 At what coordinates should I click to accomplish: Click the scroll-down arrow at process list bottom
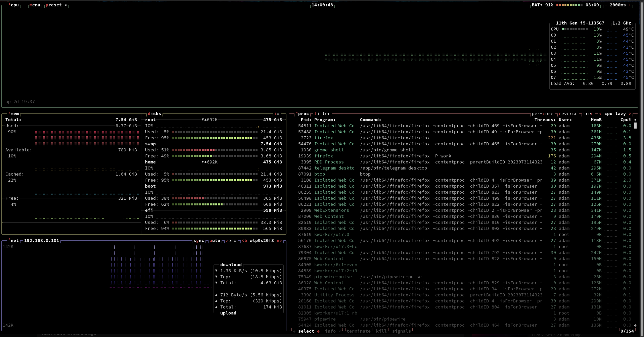tap(635, 325)
